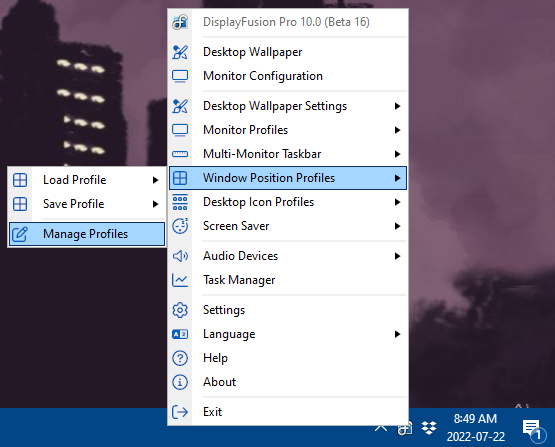Expand Desktop Icon Profiles submenu arrow
The image size is (555, 447).
click(397, 202)
